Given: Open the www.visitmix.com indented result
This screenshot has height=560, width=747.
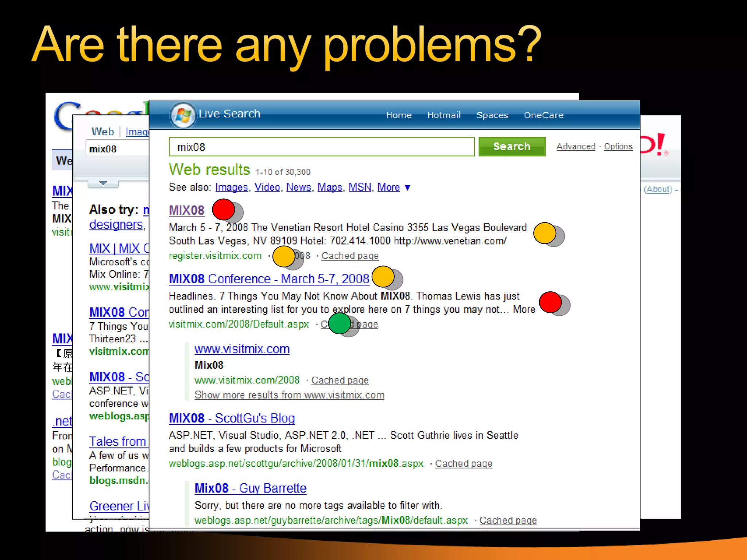Looking at the screenshot, I should point(242,349).
